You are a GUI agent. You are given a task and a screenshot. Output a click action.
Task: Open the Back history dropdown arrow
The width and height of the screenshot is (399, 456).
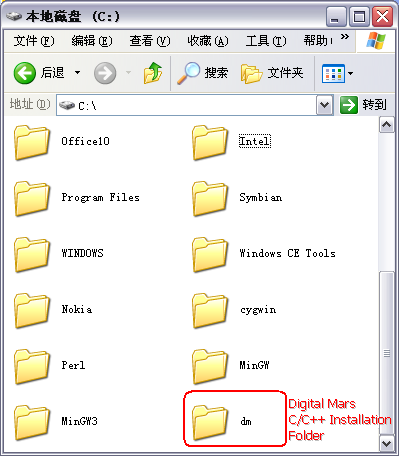pos(77,73)
